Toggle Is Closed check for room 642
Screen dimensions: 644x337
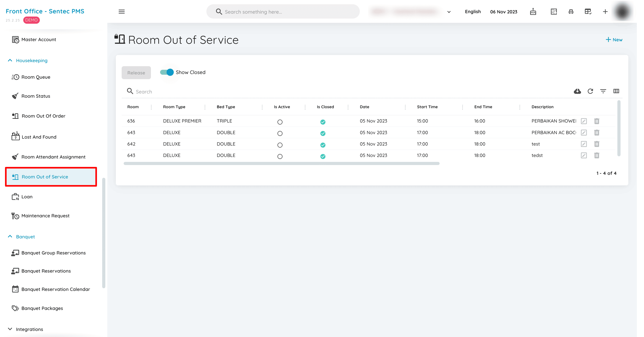pos(323,145)
